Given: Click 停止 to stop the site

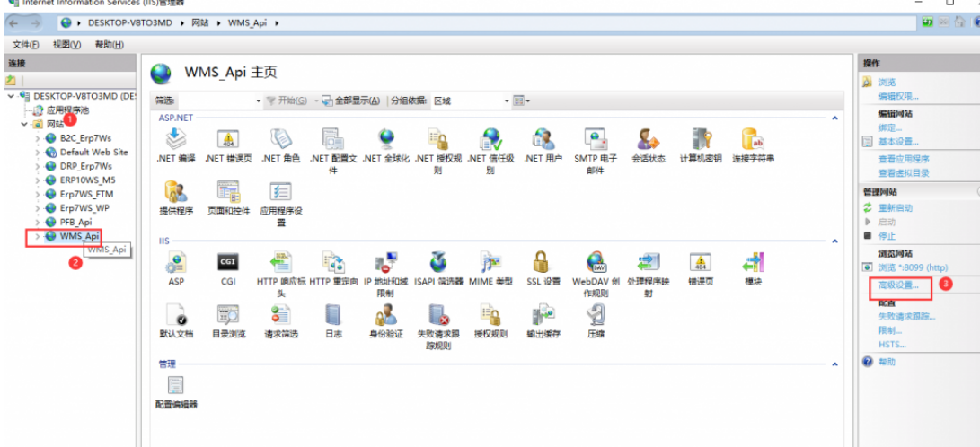Looking at the screenshot, I should (x=887, y=236).
